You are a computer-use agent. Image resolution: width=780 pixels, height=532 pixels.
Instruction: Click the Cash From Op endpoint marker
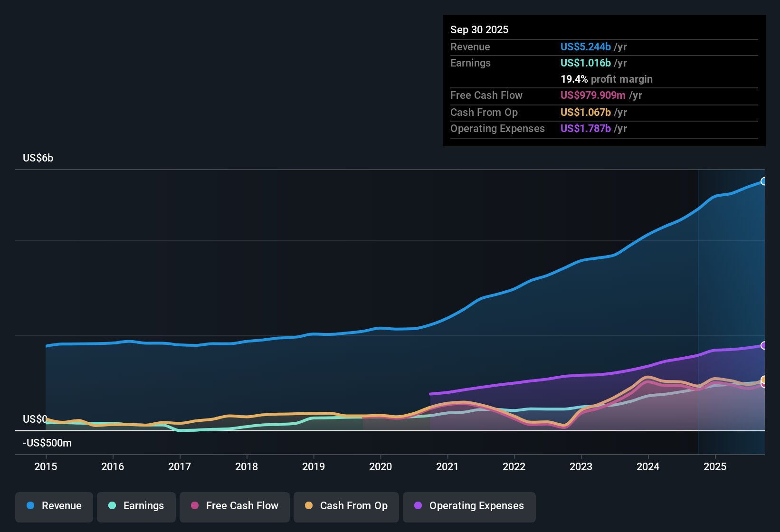(x=764, y=380)
